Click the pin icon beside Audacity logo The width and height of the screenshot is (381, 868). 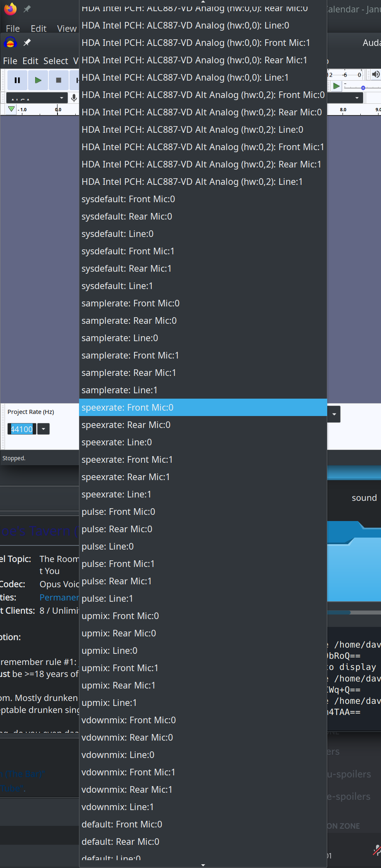pyautogui.click(x=27, y=43)
